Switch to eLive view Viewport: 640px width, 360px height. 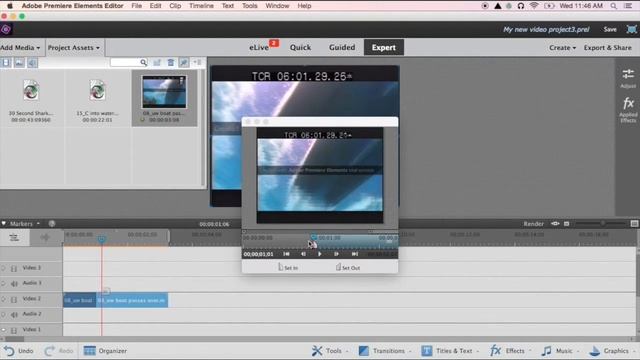[x=259, y=47]
